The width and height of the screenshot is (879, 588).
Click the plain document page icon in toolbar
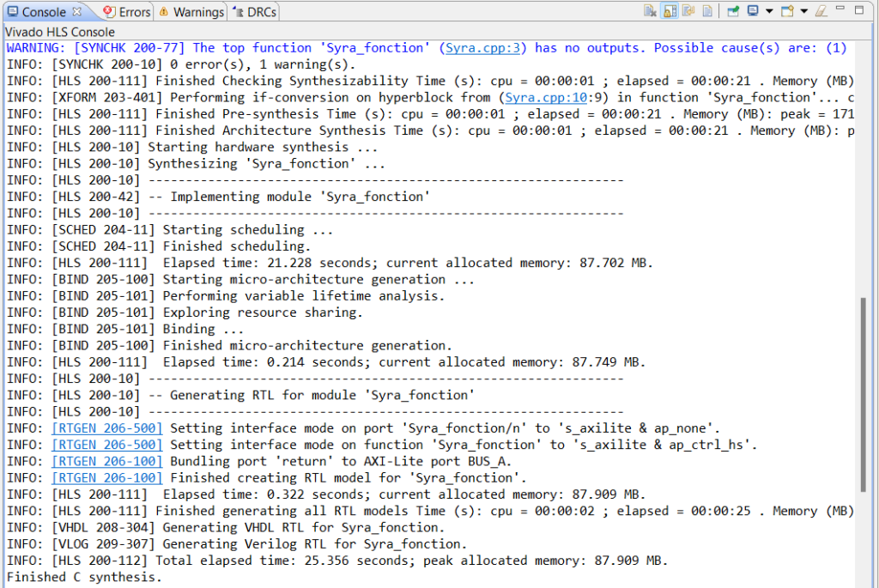pyautogui.click(x=707, y=11)
